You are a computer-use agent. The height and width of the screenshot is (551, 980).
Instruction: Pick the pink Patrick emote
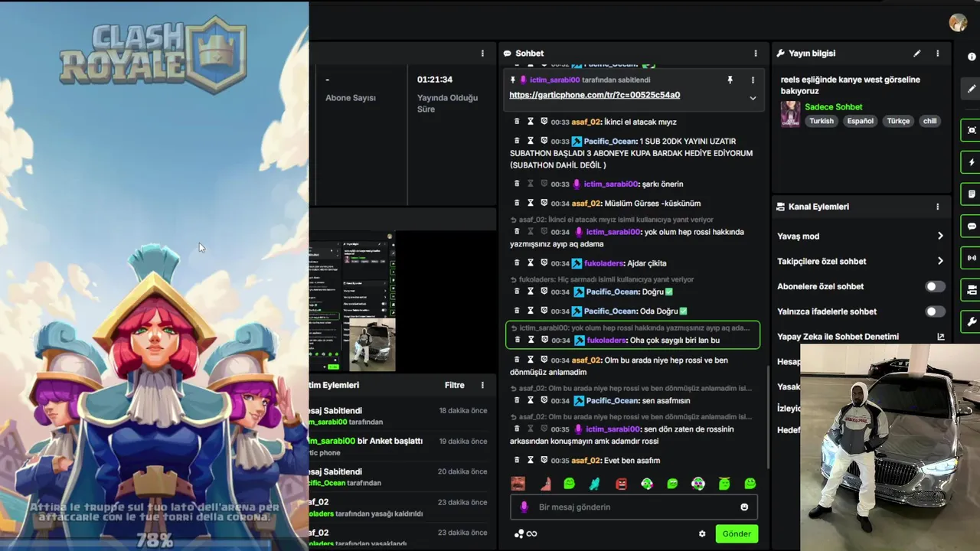coord(544,484)
